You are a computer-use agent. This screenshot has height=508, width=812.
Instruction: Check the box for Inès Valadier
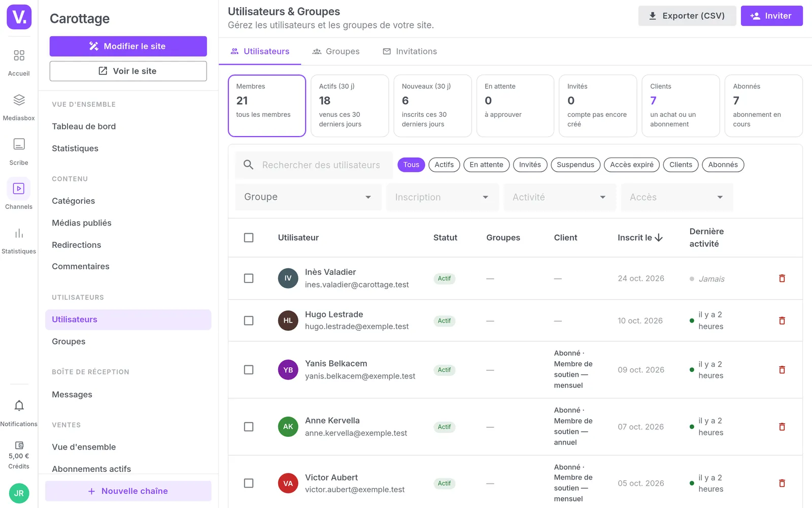point(249,278)
